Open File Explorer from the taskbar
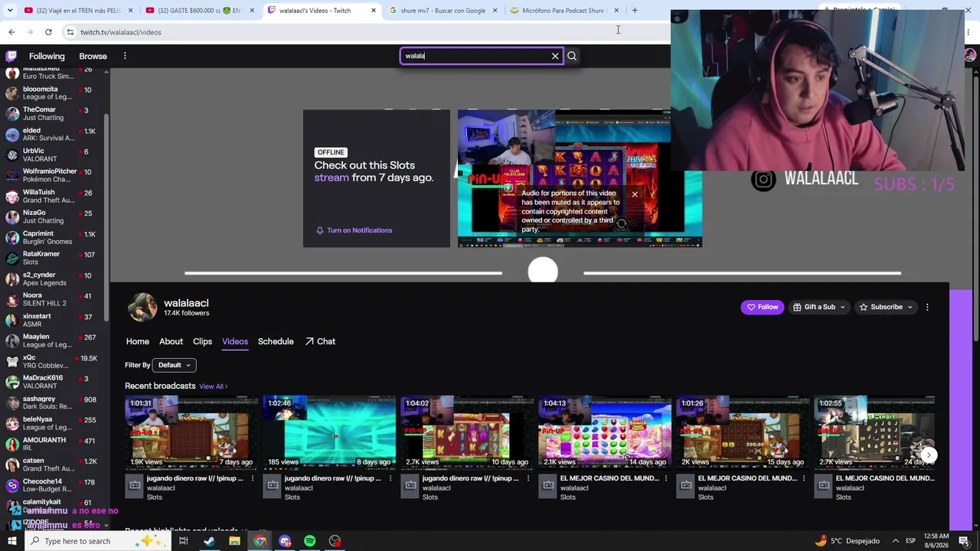980x551 pixels. click(x=234, y=541)
